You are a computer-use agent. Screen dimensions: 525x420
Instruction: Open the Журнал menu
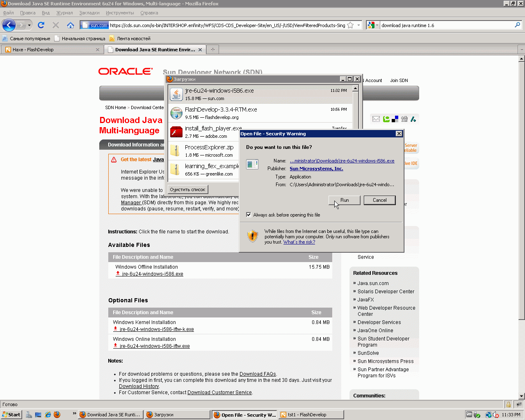click(x=64, y=13)
